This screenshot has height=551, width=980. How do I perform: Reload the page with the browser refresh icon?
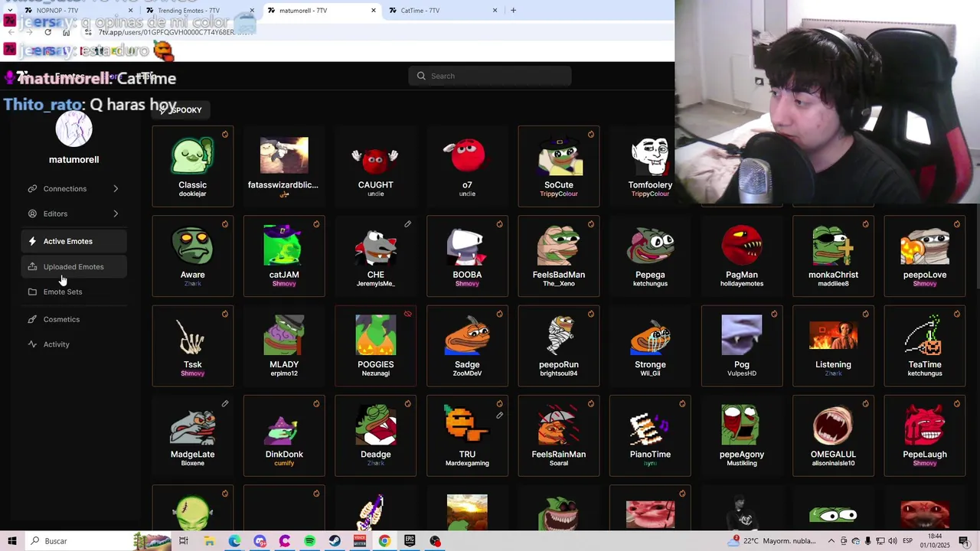click(47, 32)
